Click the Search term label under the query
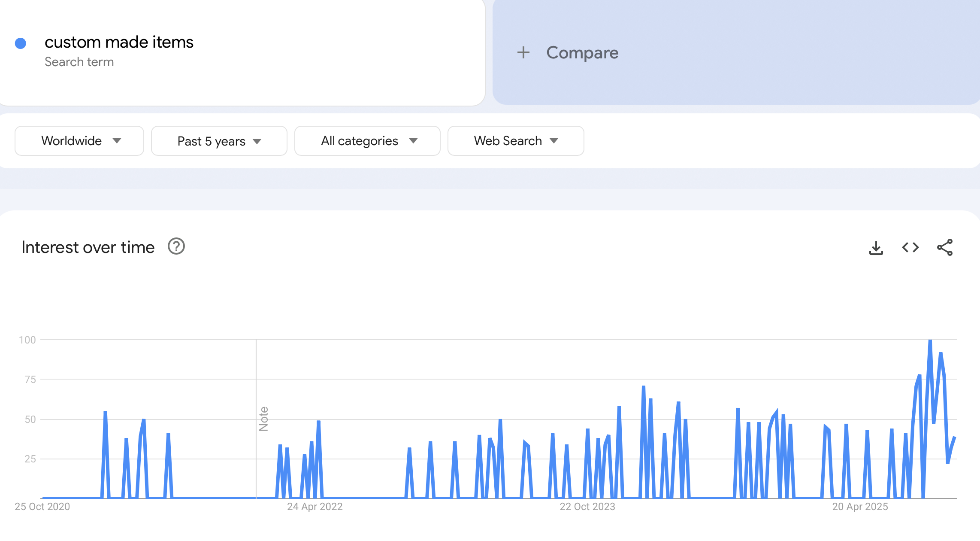Image resolution: width=980 pixels, height=541 pixels. click(x=79, y=61)
